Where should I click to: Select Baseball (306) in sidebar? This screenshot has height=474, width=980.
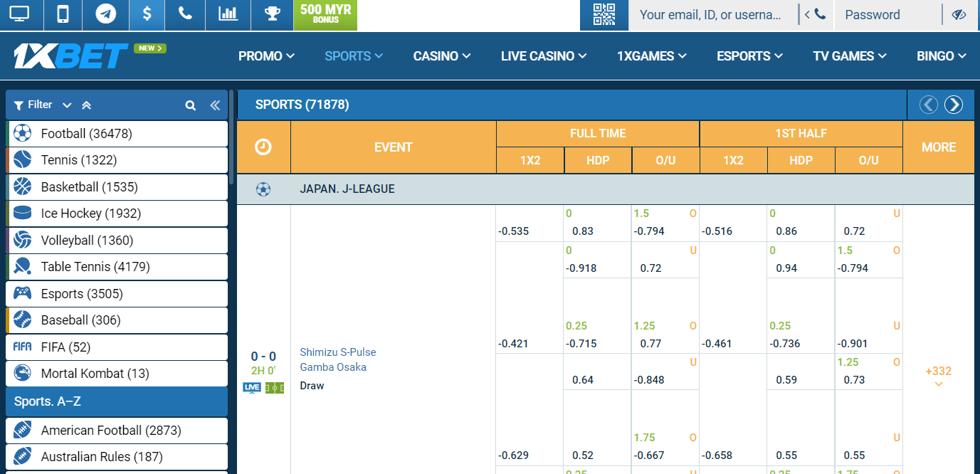[117, 320]
